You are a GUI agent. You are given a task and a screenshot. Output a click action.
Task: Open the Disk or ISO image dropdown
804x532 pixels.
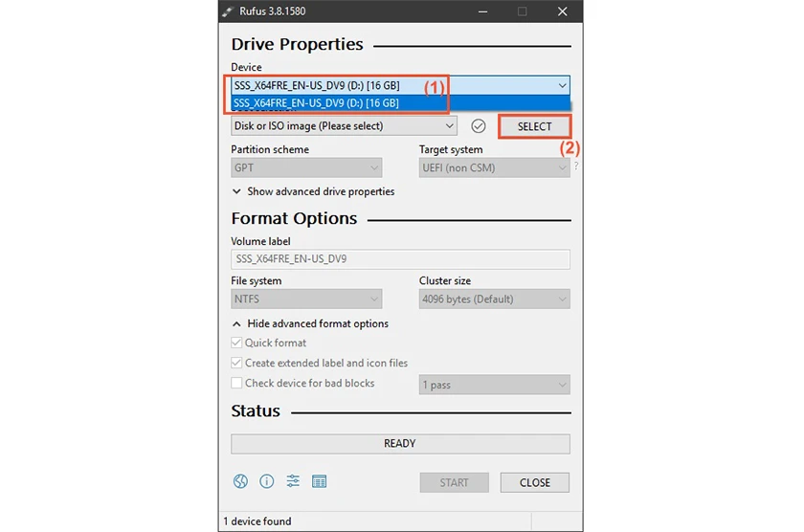pos(344,126)
